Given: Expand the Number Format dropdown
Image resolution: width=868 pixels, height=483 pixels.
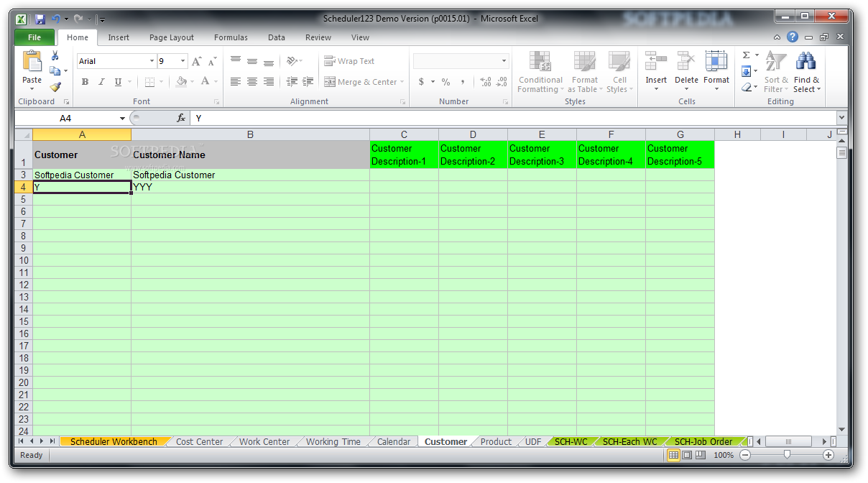Looking at the screenshot, I should [x=504, y=61].
